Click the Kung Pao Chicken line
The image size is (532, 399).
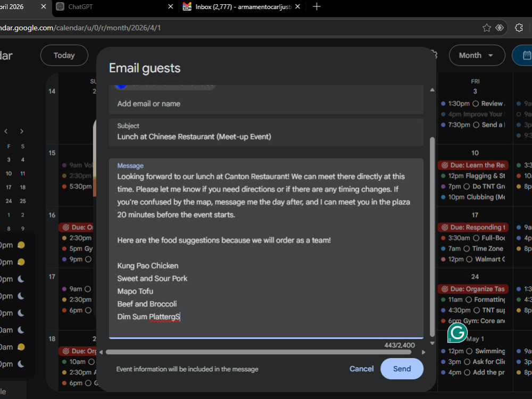(147, 265)
